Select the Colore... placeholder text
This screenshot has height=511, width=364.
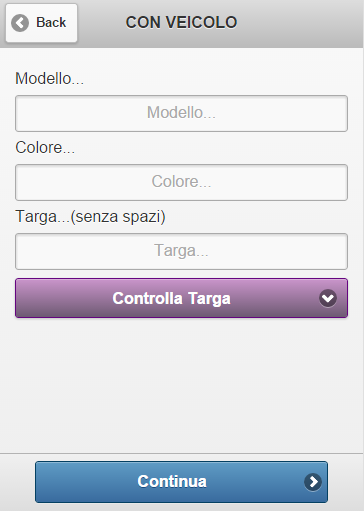click(181, 182)
